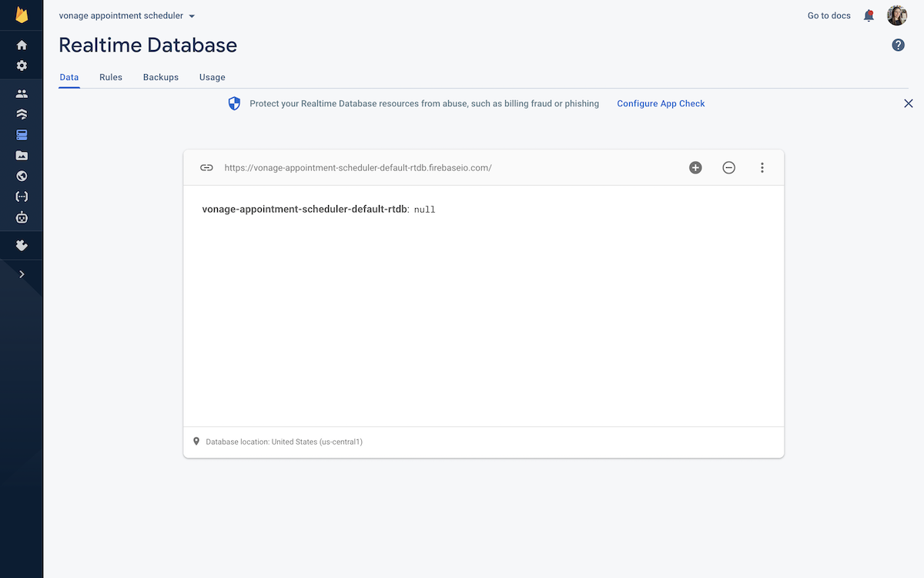Open project settings gear icon
Viewport: 924px width, 578px height.
point(22,66)
